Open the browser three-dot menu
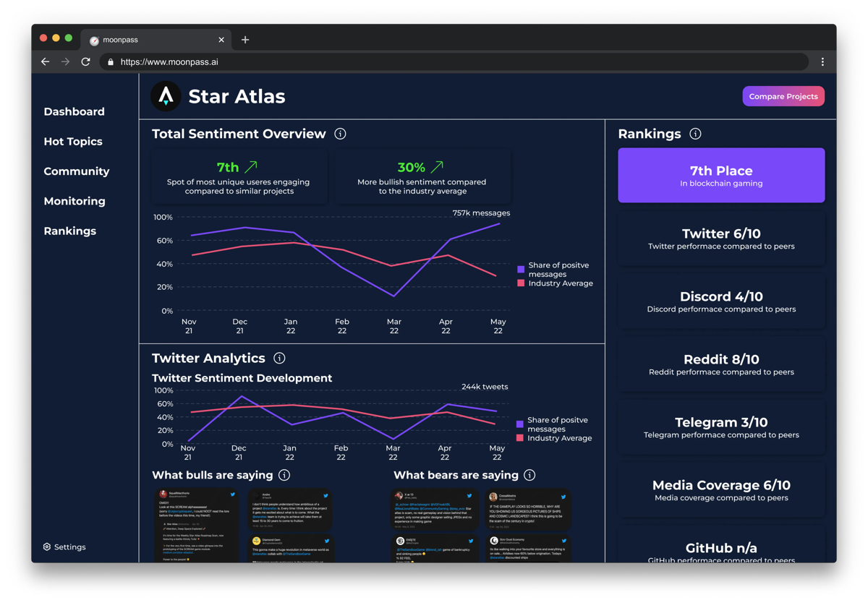This screenshot has width=868, height=600. pos(822,62)
